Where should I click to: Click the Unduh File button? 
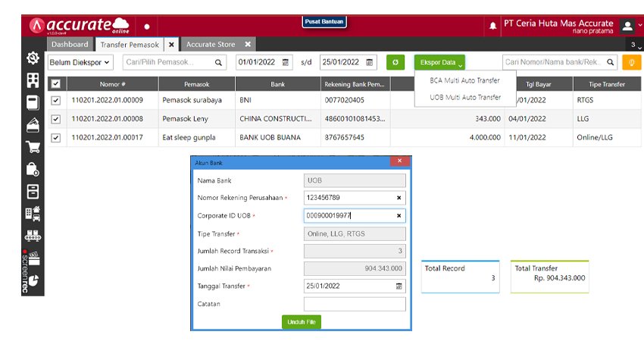pos(302,322)
